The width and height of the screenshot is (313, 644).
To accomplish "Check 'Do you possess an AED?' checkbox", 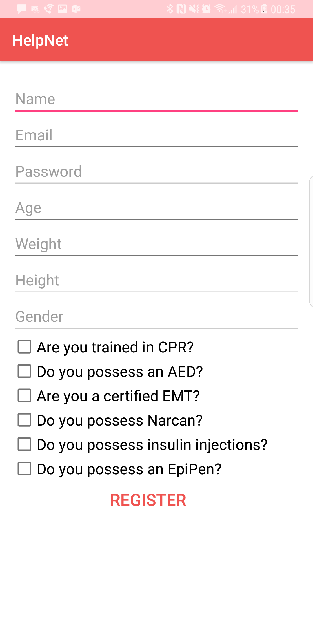I will 24,371.
